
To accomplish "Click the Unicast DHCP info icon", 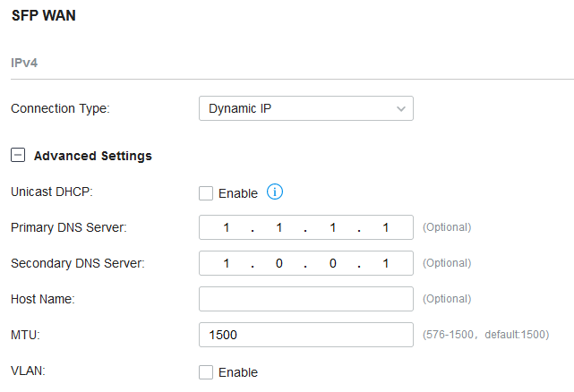I will (x=275, y=192).
